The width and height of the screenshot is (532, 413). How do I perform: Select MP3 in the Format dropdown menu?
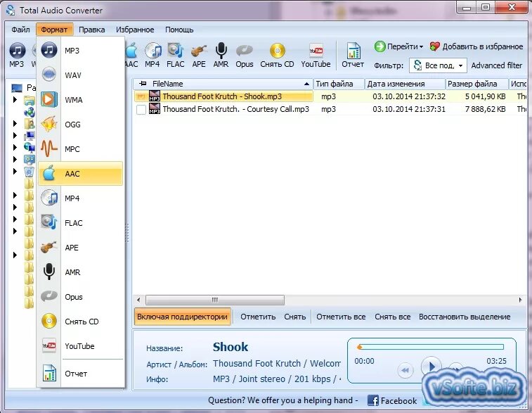(81, 51)
